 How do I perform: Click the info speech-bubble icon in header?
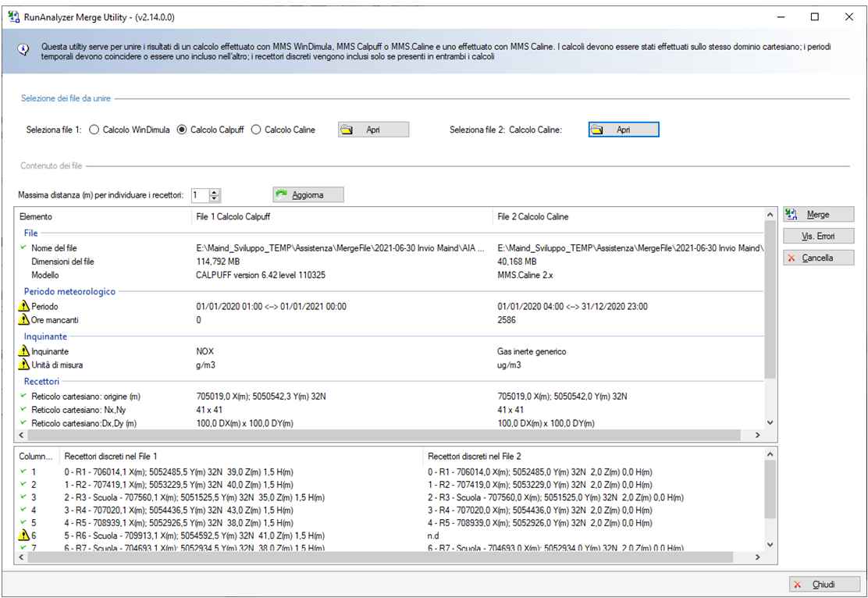(x=23, y=51)
